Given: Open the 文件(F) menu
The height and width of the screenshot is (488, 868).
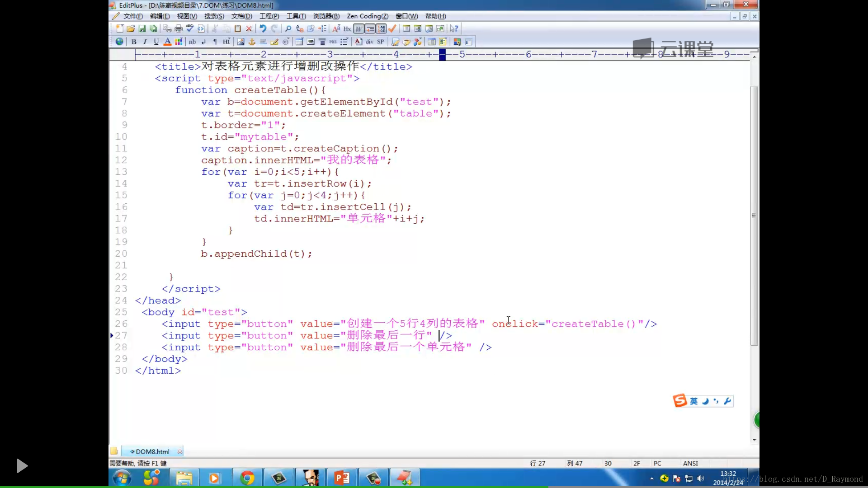Looking at the screenshot, I should (133, 16).
